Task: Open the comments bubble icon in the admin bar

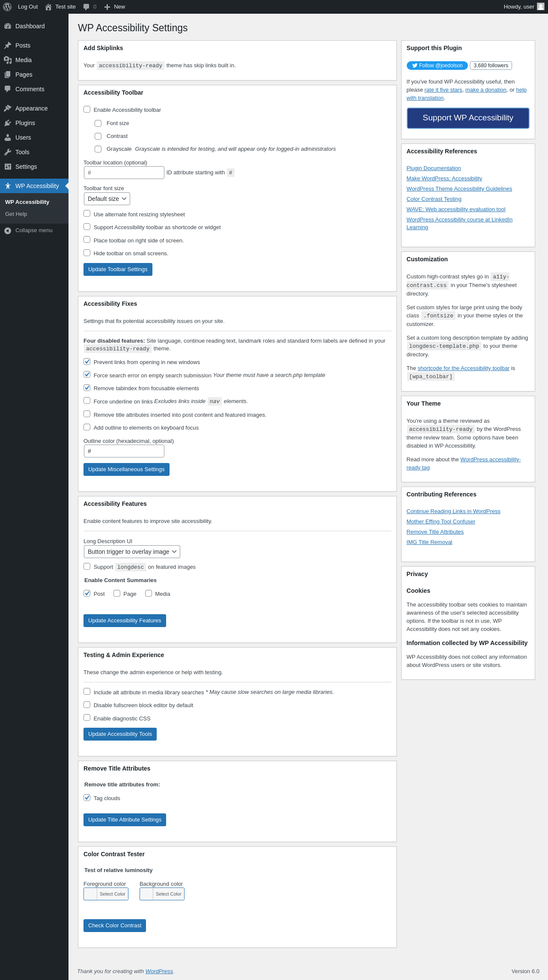Action: [x=86, y=7]
